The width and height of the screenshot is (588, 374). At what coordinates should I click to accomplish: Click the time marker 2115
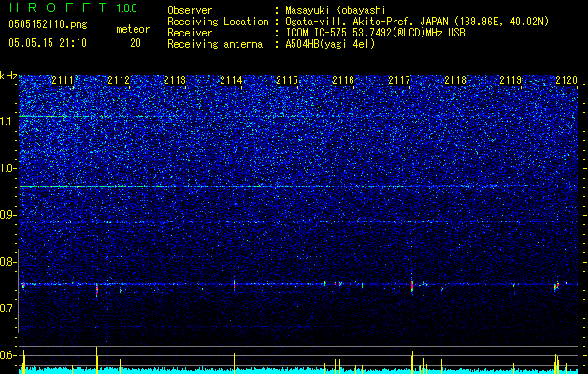click(x=287, y=80)
